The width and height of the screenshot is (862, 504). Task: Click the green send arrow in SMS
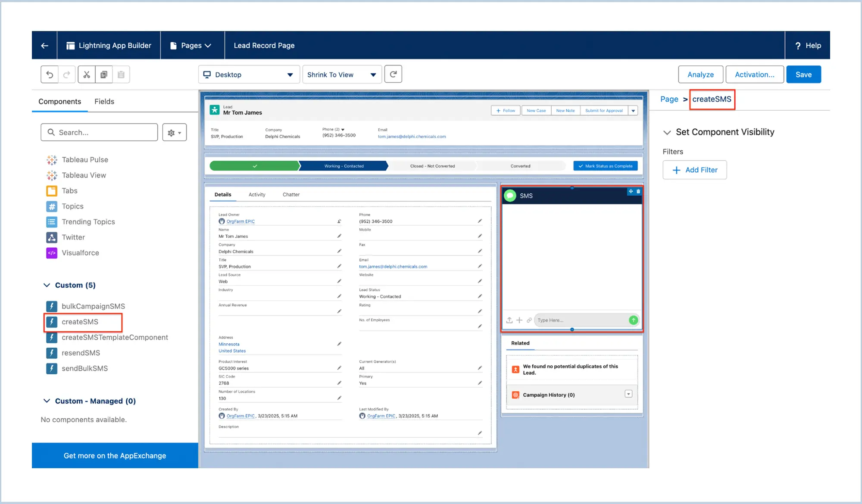pyautogui.click(x=633, y=320)
